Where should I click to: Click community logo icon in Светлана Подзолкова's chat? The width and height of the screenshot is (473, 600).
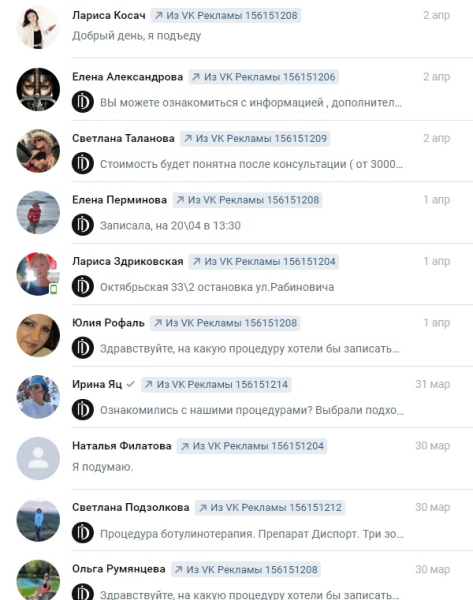tap(83, 533)
